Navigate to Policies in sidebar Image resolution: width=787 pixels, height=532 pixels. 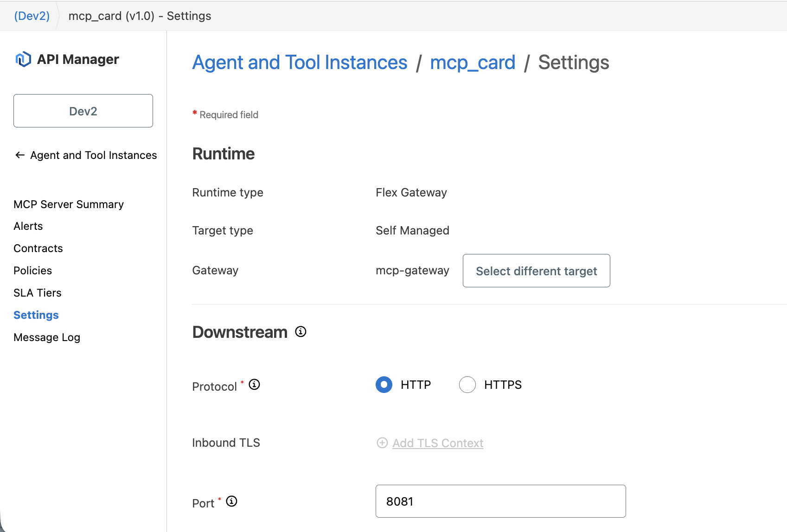(33, 271)
